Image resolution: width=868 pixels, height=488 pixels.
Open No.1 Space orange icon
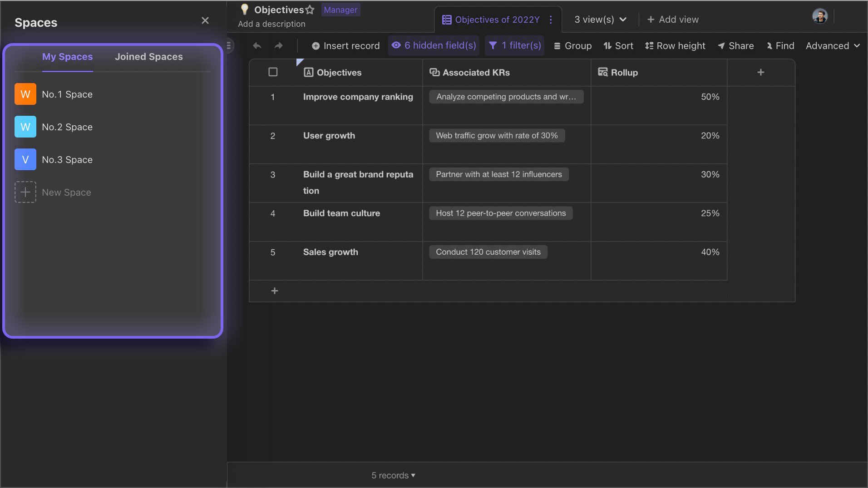pyautogui.click(x=25, y=94)
